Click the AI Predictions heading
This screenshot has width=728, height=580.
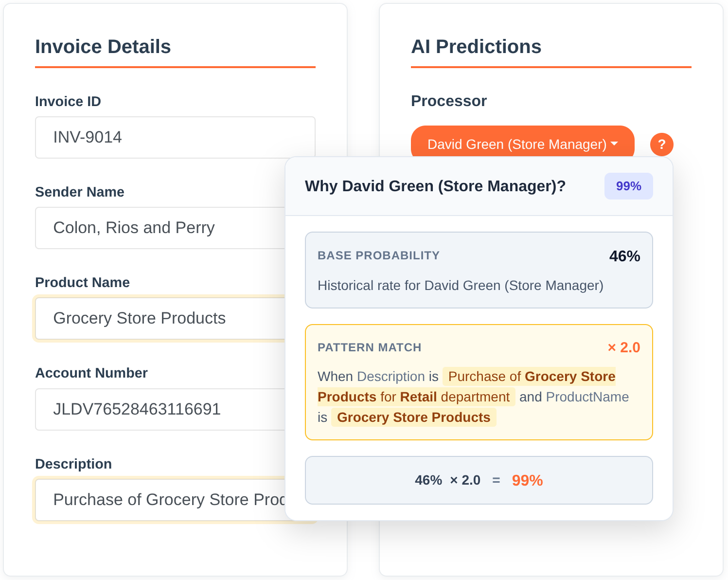476,47
